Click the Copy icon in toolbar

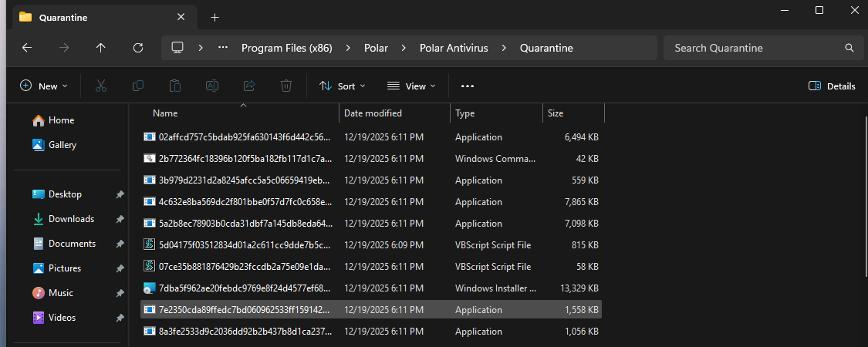tap(138, 86)
